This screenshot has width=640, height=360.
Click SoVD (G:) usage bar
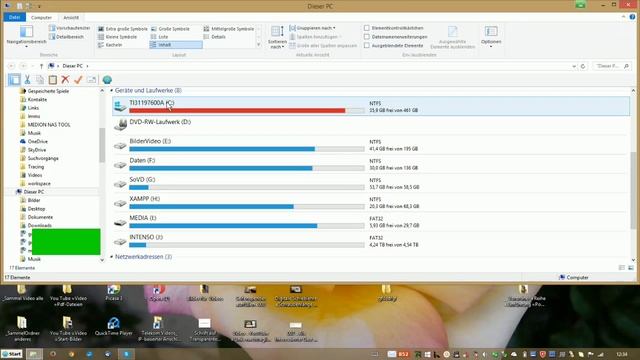[247, 187]
